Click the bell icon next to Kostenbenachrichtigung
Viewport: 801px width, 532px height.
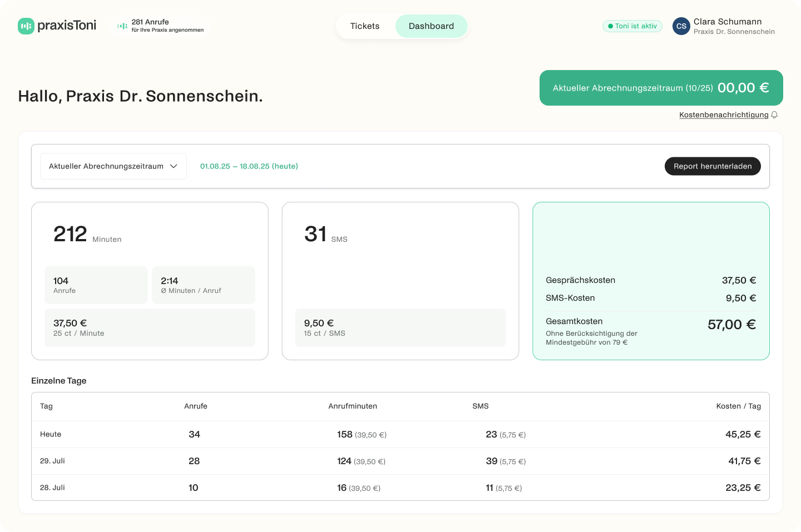[774, 115]
